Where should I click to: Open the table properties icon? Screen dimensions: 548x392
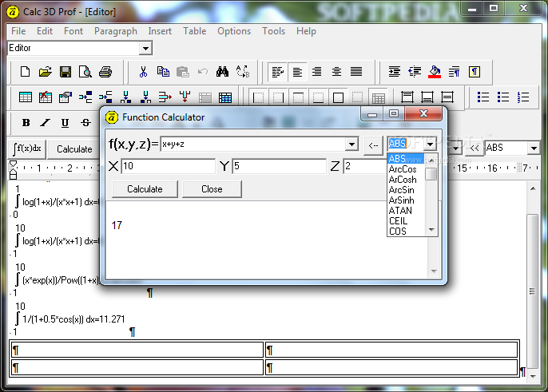point(66,97)
